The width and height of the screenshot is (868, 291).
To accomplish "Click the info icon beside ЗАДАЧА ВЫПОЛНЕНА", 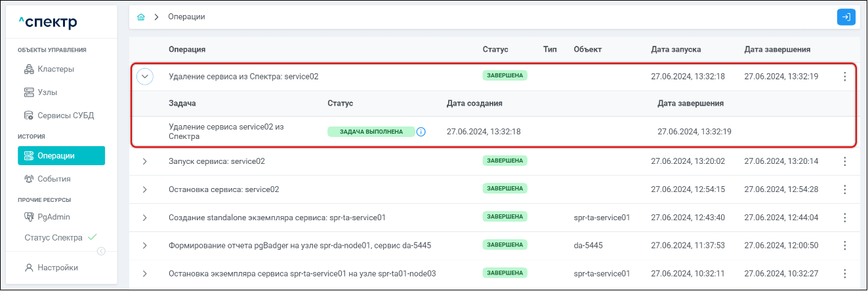I will (421, 132).
